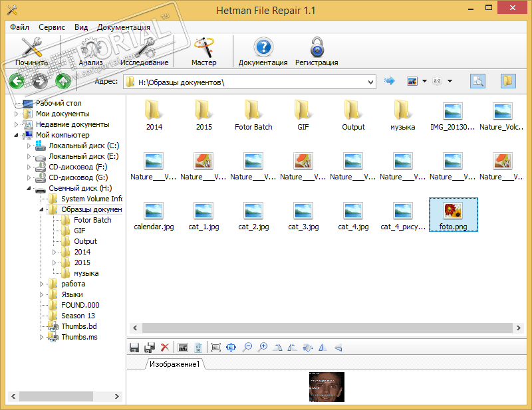The image size is (532, 410).
Task: Toggle the folder tree pane button
Action: click(508, 81)
